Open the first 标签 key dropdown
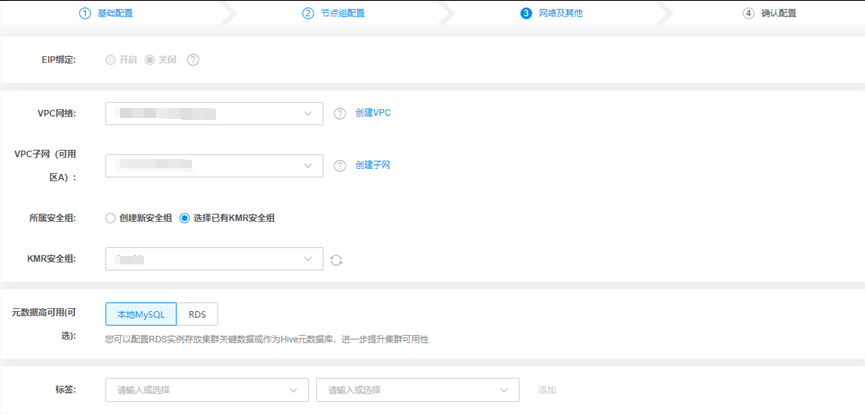 coord(206,390)
